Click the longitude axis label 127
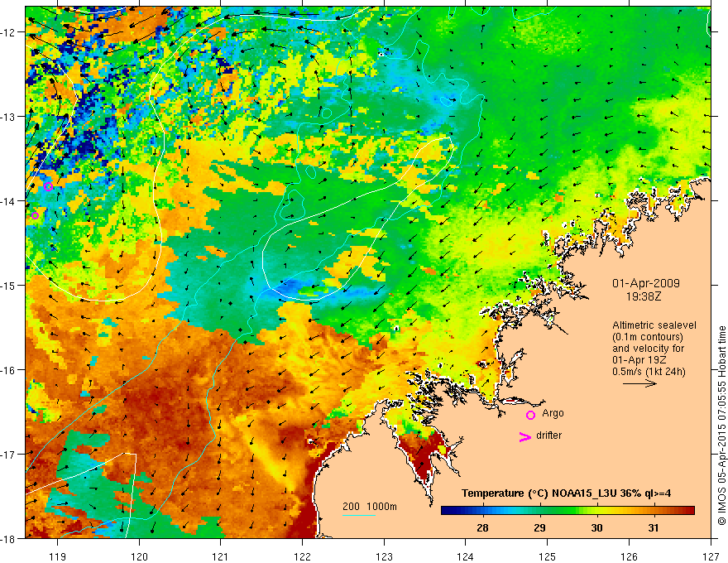This screenshot has width=728, height=563. pos(711,556)
